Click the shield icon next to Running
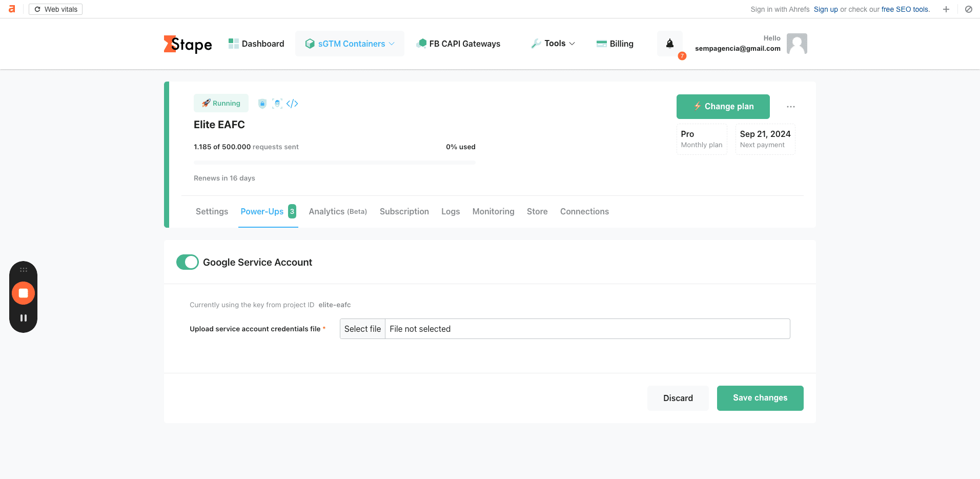The width and height of the screenshot is (980, 479). click(262, 104)
